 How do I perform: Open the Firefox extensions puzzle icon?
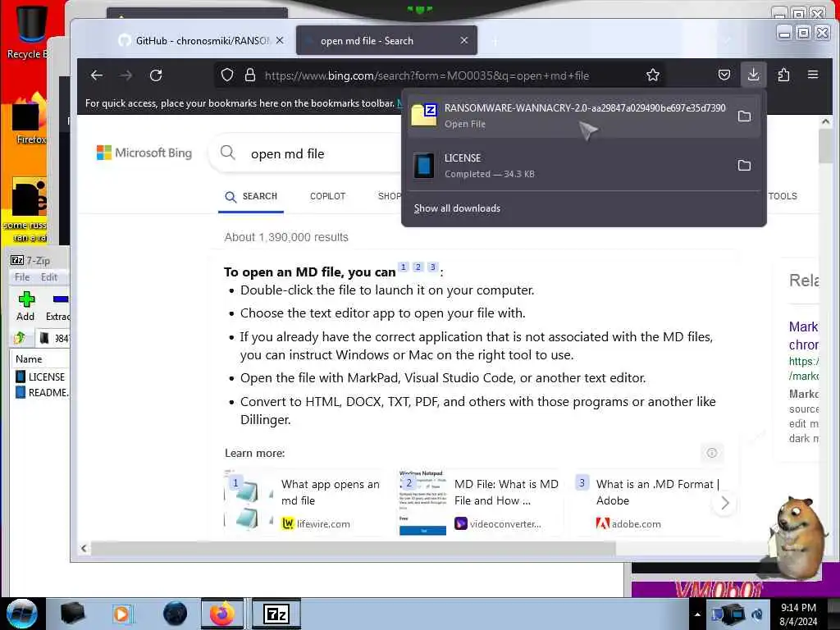tap(783, 75)
